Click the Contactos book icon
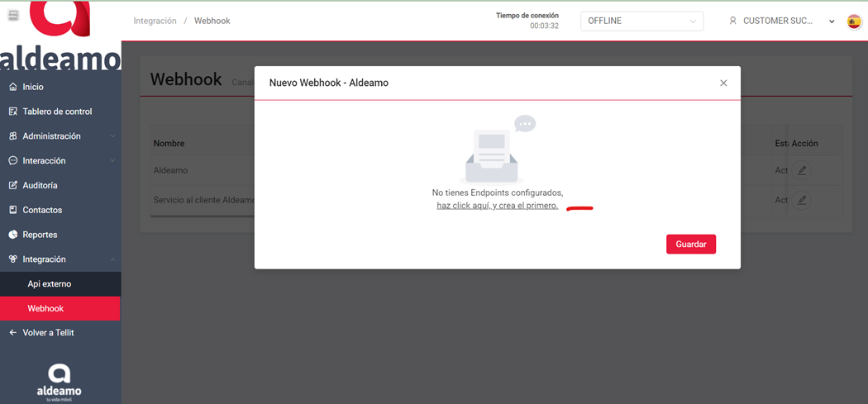This screenshot has height=404, width=868. coord(13,210)
